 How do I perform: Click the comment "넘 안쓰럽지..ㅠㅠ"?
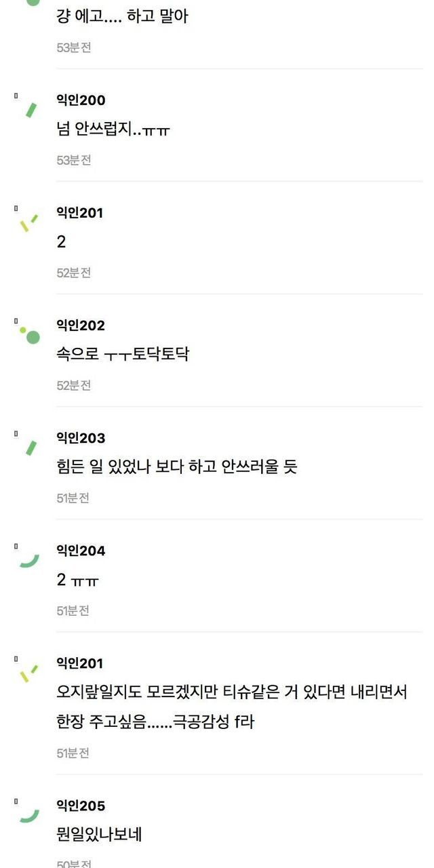point(113,129)
